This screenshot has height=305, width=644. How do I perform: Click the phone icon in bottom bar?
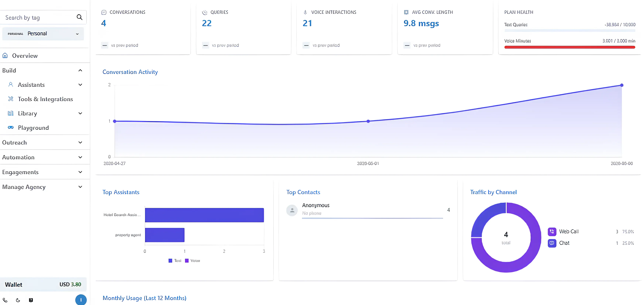[5, 300]
